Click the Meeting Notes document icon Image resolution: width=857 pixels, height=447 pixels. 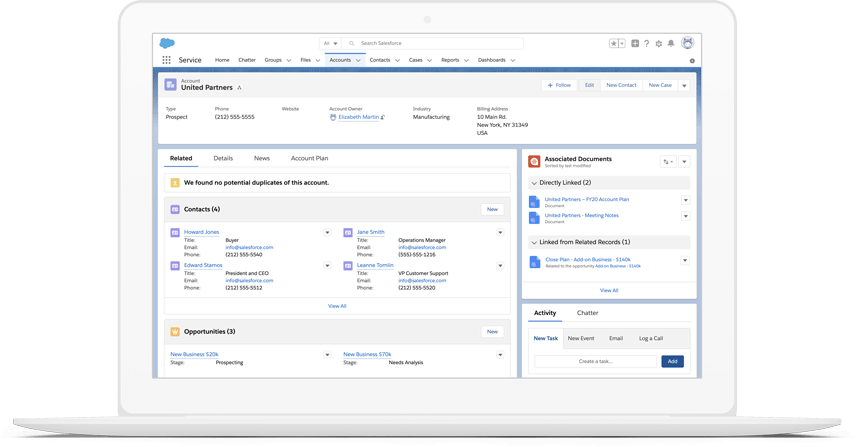535,217
